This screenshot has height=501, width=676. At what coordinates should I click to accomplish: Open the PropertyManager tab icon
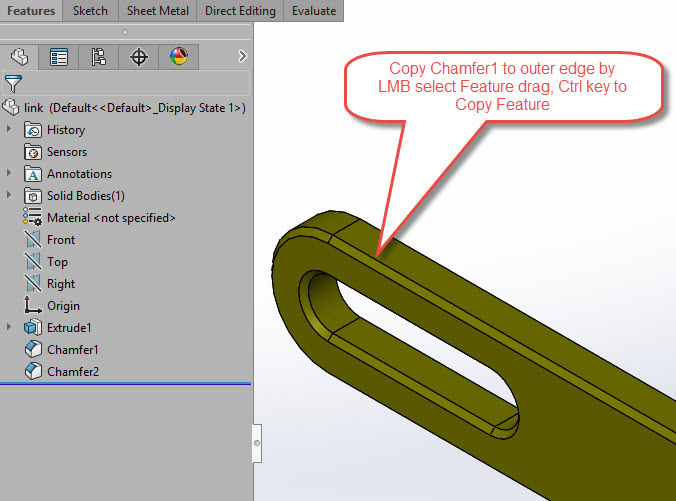point(59,56)
